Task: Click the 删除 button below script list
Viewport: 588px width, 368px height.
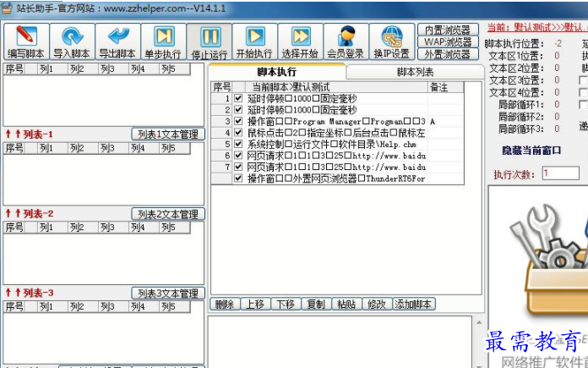Action: pyautogui.click(x=225, y=305)
